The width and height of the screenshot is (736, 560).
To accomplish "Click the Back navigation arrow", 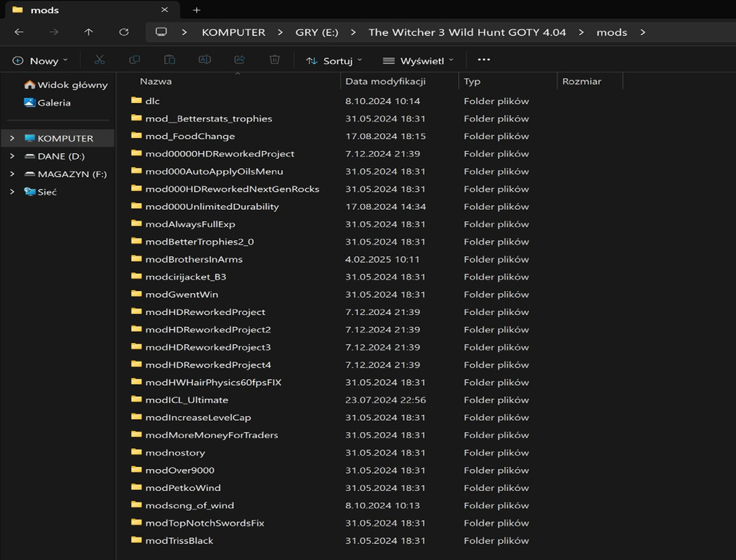I will click(19, 32).
